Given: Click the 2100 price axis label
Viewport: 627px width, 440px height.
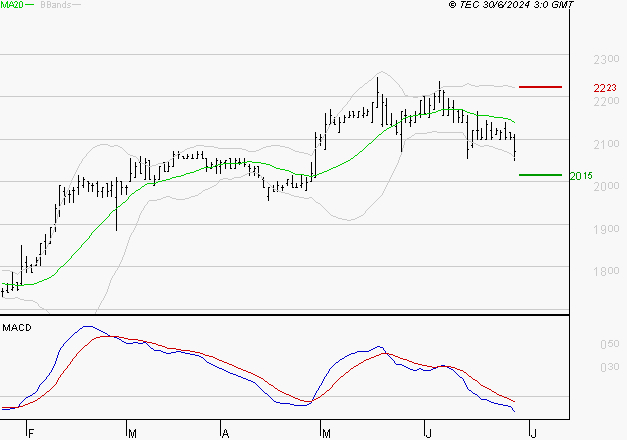Looking at the screenshot, I should tap(606, 144).
